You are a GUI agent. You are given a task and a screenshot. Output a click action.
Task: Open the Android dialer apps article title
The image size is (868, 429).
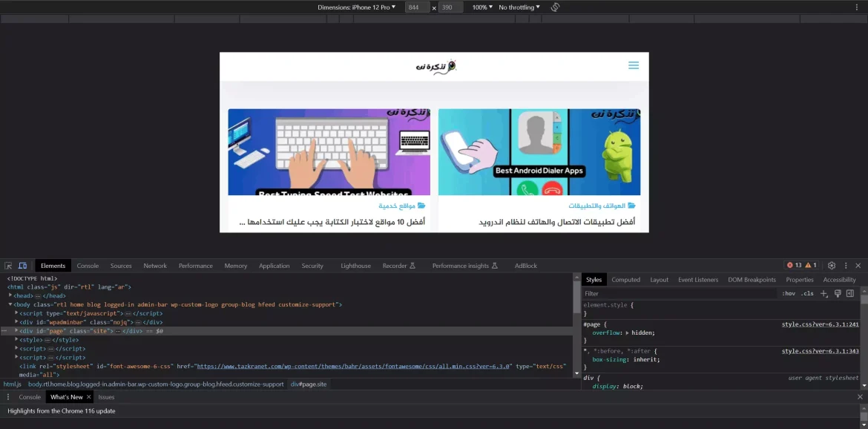coord(557,222)
